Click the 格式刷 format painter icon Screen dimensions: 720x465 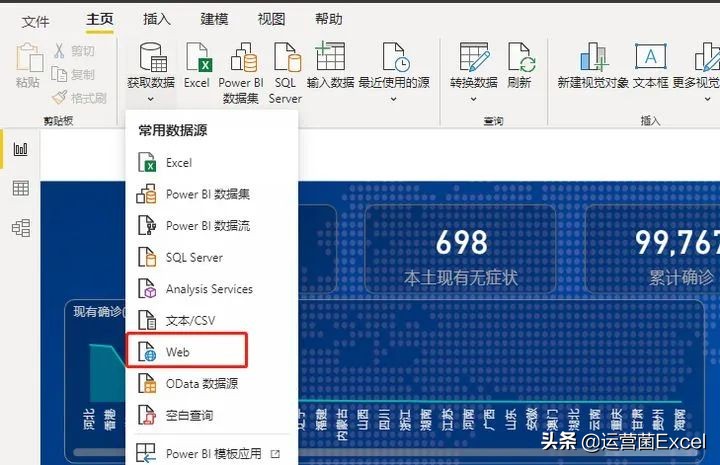[59, 97]
